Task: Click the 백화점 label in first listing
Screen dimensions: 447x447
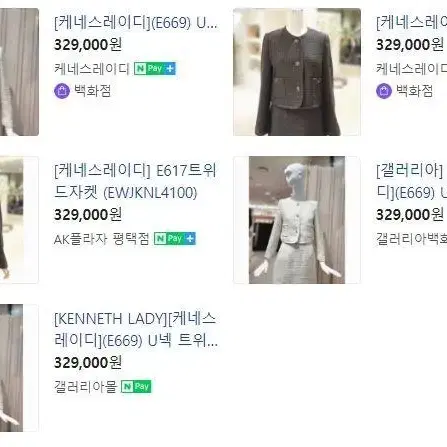Action: point(92,91)
